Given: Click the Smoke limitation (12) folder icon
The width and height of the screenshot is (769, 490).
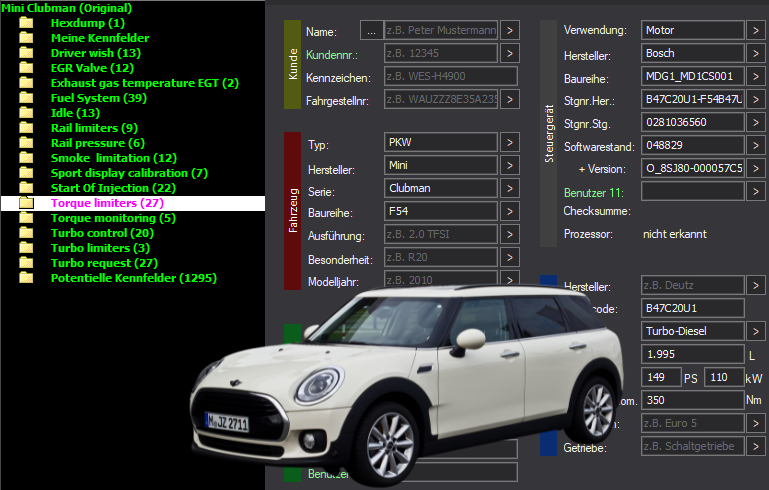Looking at the screenshot, I should (26, 158).
